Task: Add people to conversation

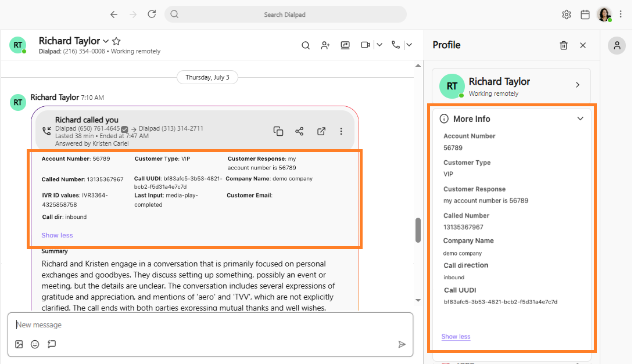Action: [325, 45]
